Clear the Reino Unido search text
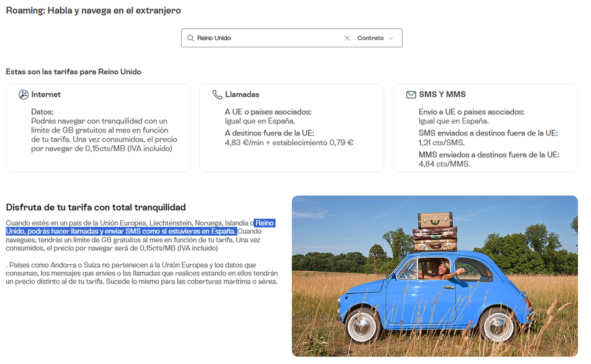The width and height of the screenshot is (591, 364). 347,38
